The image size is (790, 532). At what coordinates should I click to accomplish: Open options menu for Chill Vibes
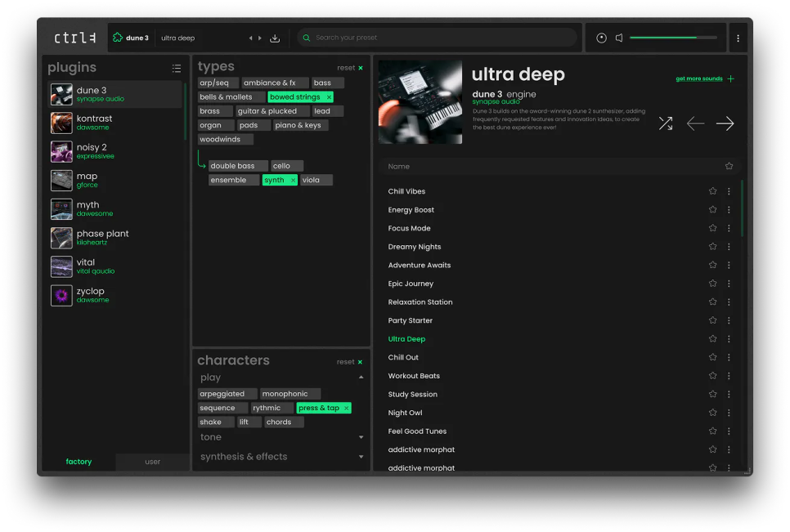pos(729,191)
